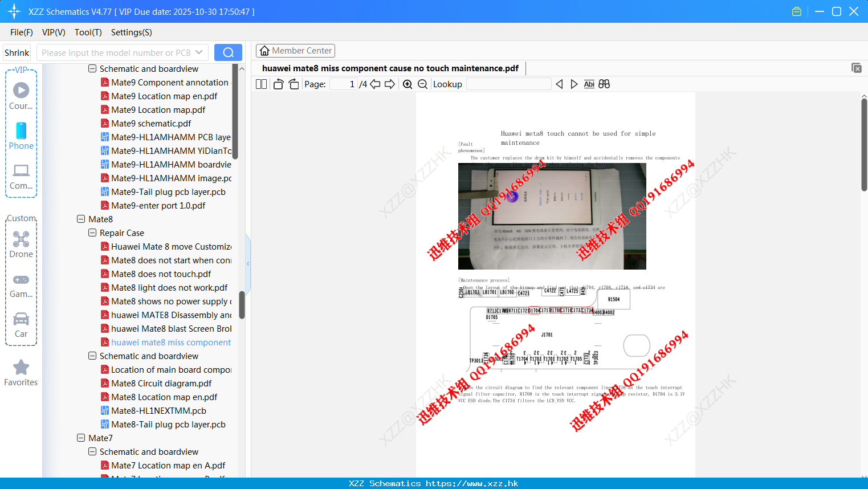The width and height of the screenshot is (868, 489).
Task: Select the Computer category icon
Action: click(x=21, y=176)
